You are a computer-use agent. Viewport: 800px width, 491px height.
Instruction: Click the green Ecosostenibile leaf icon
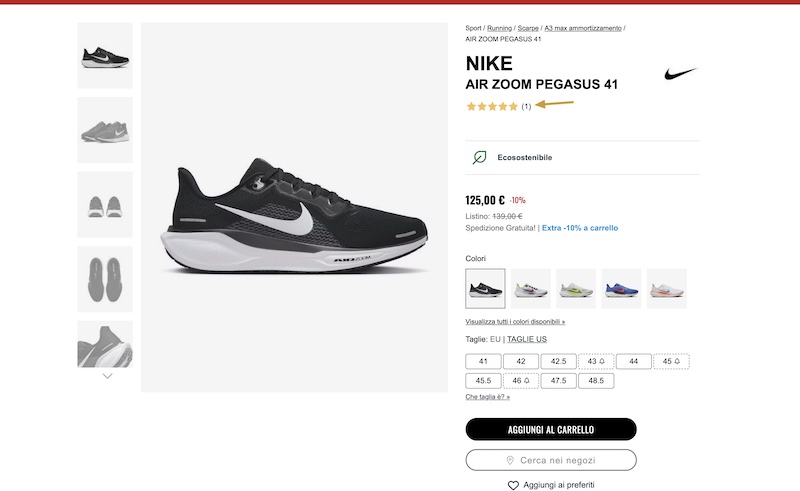point(480,157)
